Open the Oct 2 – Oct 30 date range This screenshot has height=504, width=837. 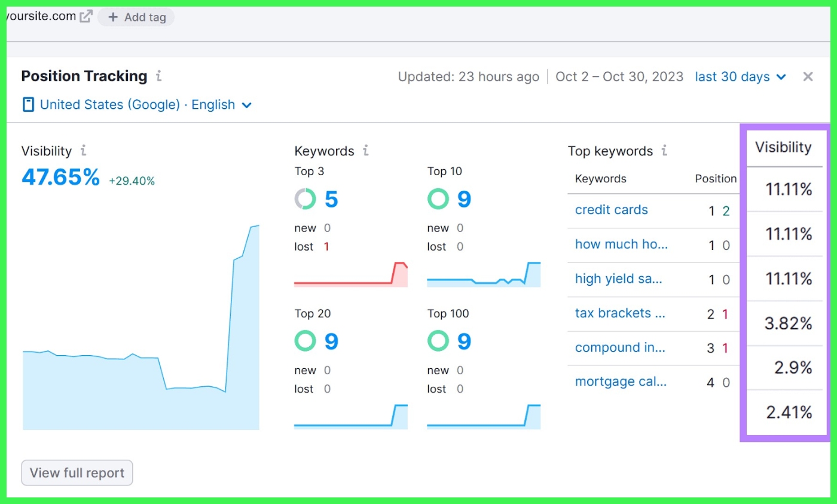(x=619, y=77)
